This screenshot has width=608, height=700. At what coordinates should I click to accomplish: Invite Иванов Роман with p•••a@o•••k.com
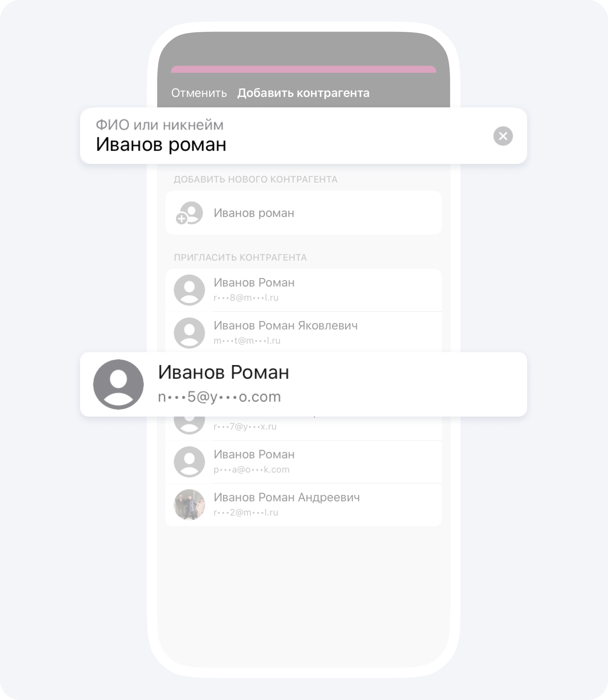click(304, 462)
